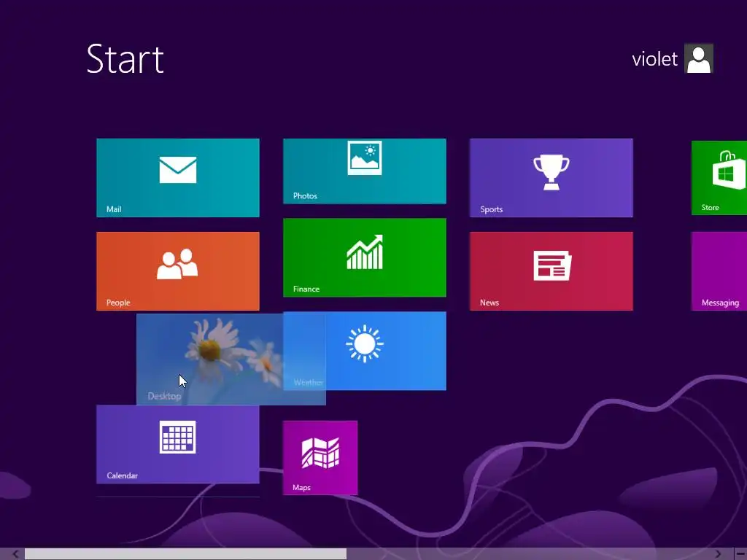Select the Desktop tile with daisies
This screenshot has width=747, height=560.
[231, 359]
